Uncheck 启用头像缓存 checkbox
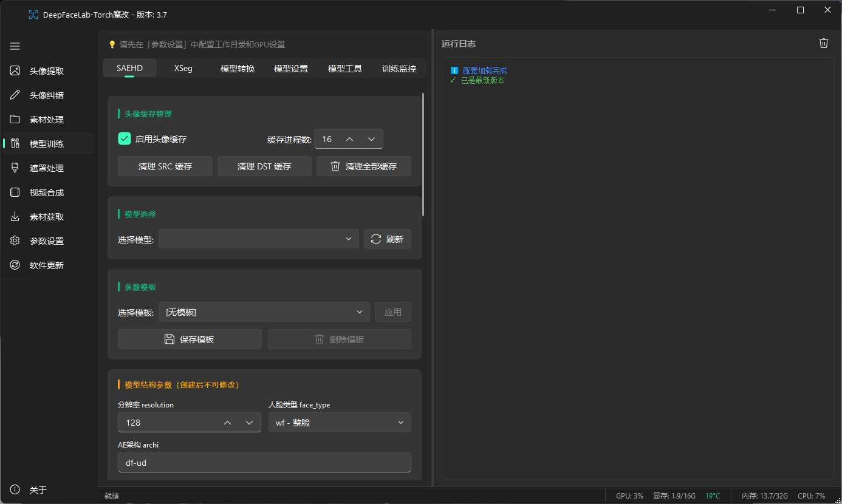Image resolution: width=842 pixels, height=504 pixels. point(125,139)
